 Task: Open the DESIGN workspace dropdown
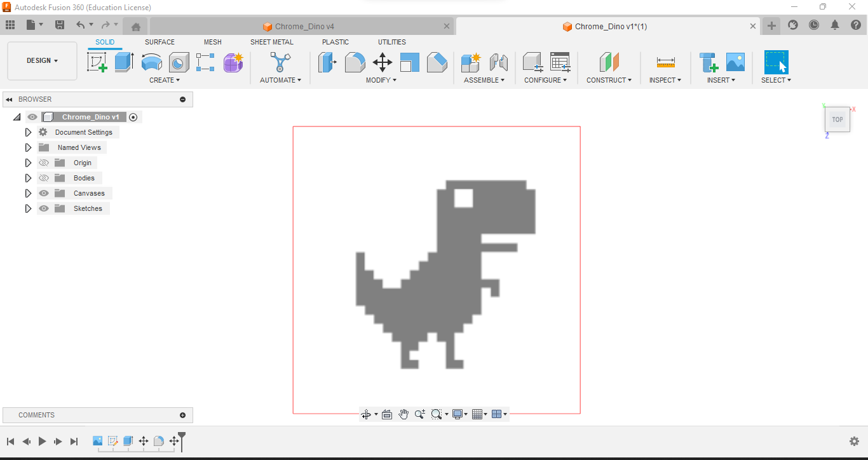pos(42,61)
